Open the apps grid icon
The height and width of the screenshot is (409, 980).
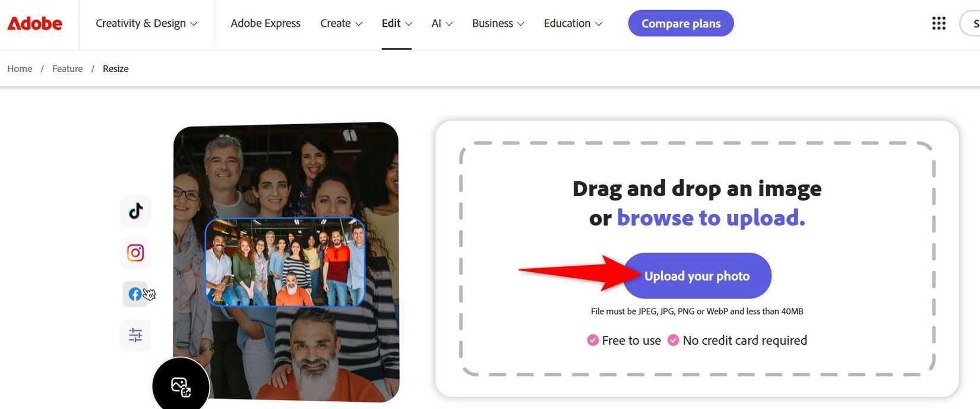coord(939,23)
